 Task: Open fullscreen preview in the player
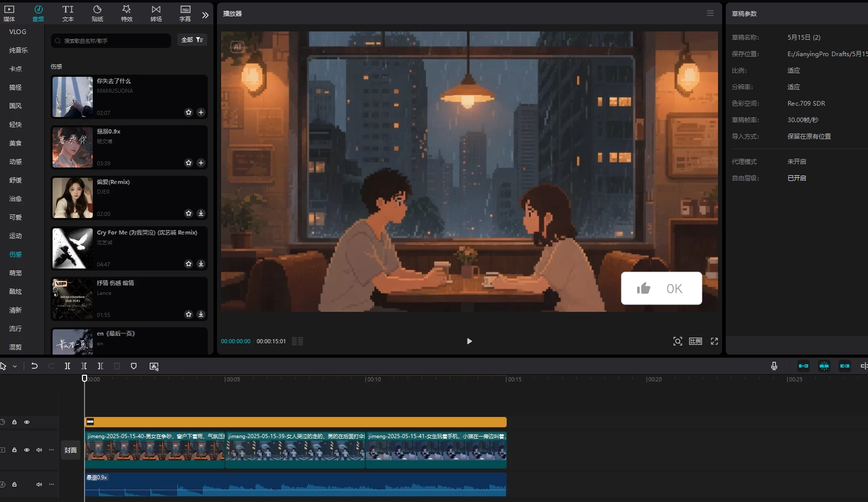(714, 341)
